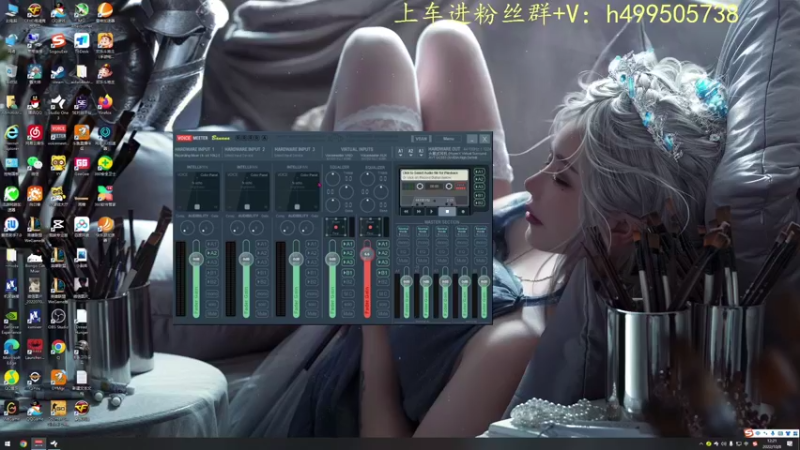
Task: Click the Voicemeeter VAIO equalizer Treble knob
Action: coord(333,179)
